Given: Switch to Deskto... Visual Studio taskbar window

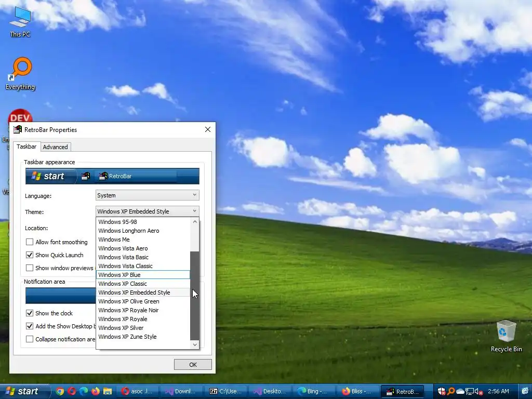Looking at the screenshot, I should [270, 391].
